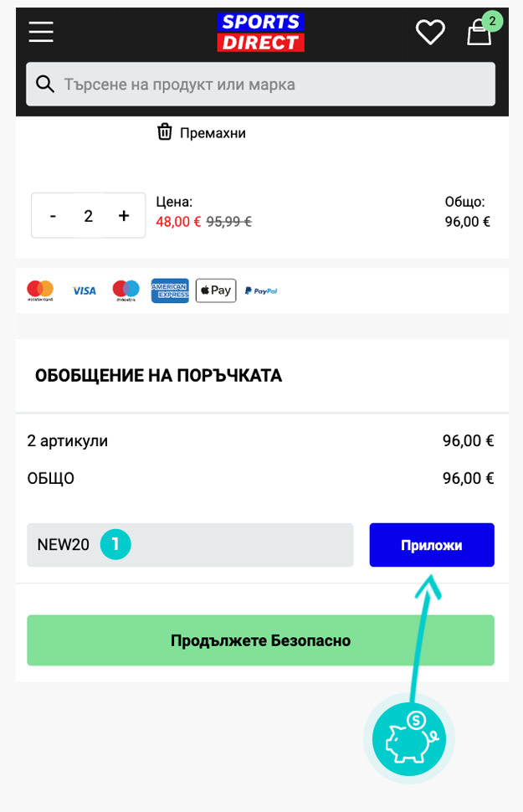Increase quantity with the plus button

pyautogui.click(x=124, y=216)
